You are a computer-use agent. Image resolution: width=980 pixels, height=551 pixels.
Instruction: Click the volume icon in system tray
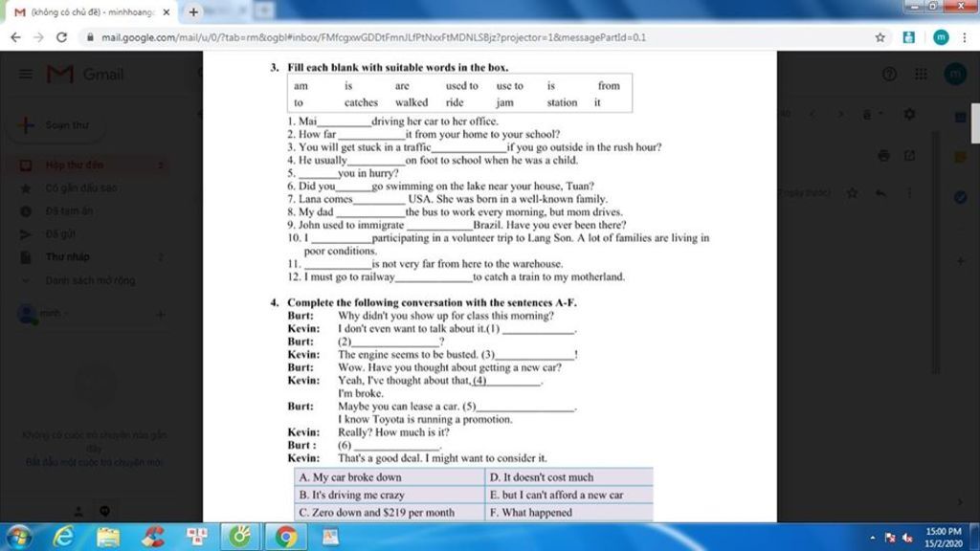[x=907, y=538]
